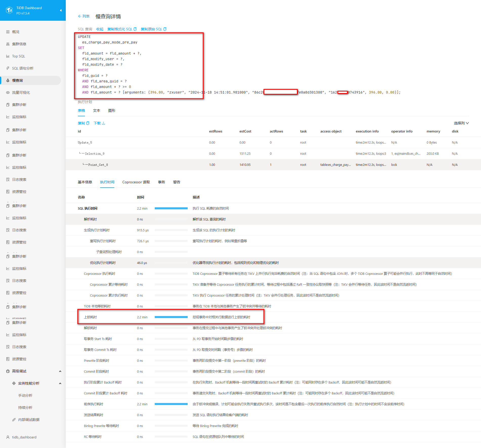Click the 前序执行耗时 progress bar
The height and width of the screenshot is (448, 481).
coord(171,404)
